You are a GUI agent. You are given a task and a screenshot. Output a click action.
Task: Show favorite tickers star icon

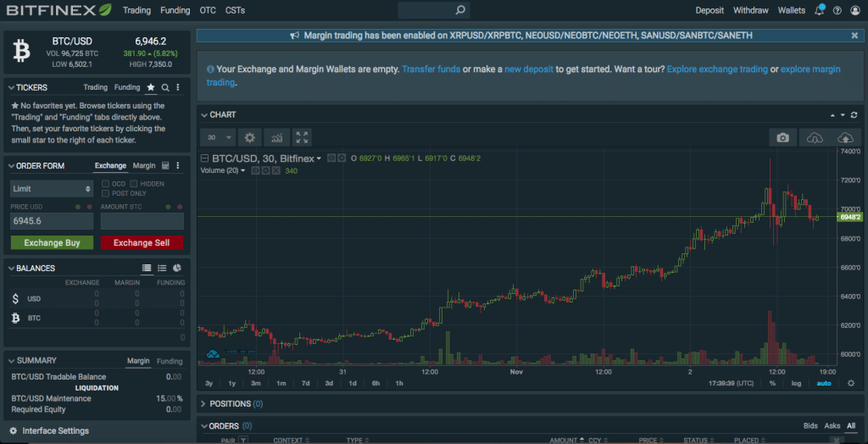pyautogui.click(x=151, y=87)
